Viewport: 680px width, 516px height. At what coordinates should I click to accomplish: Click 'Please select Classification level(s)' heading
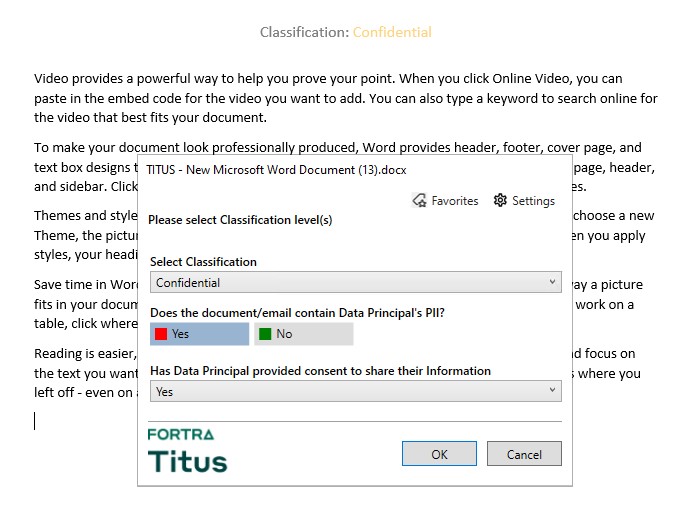240,220
